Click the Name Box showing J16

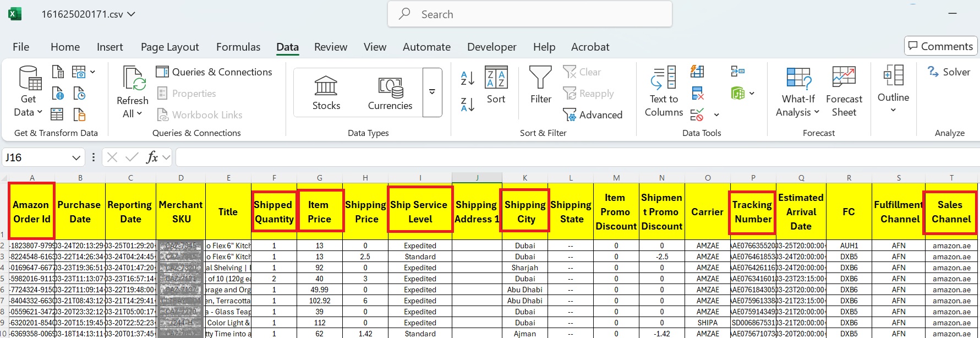[37, 158]
